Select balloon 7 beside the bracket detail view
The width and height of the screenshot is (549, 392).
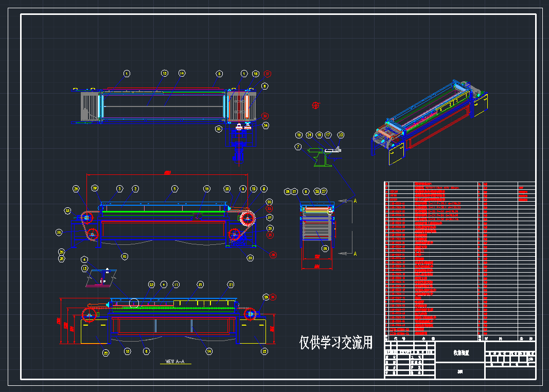[298, 147]
